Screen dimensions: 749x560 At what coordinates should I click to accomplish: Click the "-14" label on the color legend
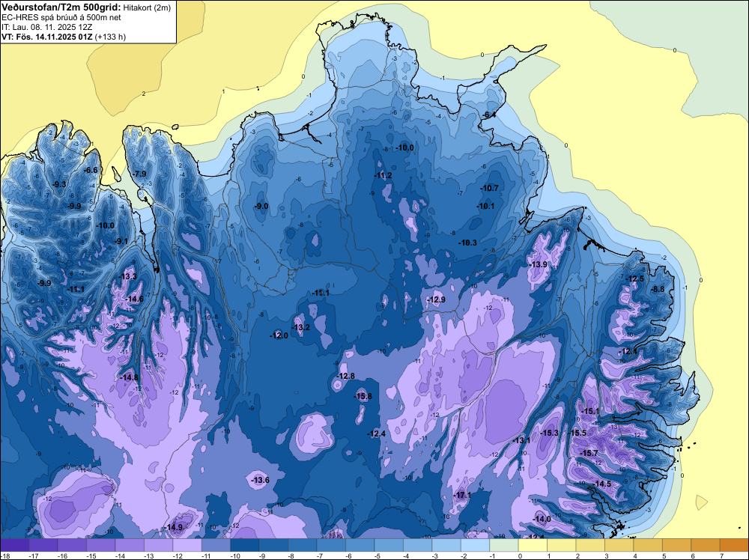pyautogui.click(x=119, y=556)
